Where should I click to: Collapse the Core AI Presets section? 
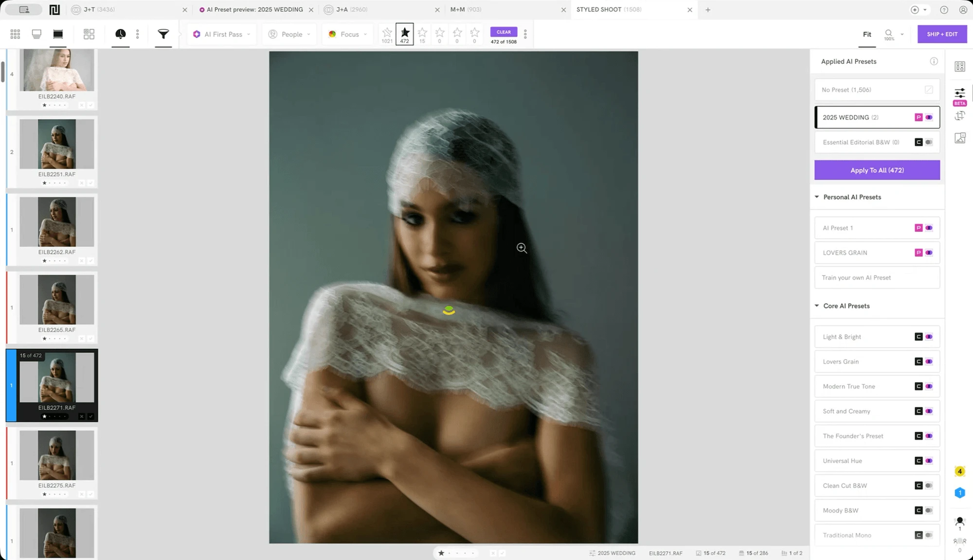pos(817,306)
